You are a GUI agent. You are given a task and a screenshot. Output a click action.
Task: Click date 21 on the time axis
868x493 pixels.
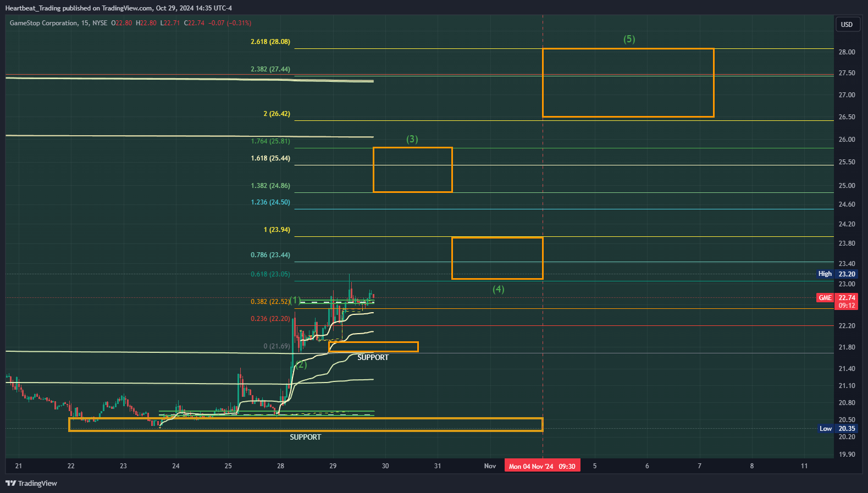tap(19, 466)
